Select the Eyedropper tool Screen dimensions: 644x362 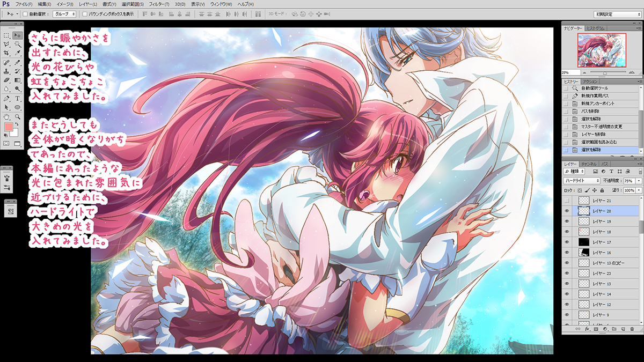coord(18,53)
